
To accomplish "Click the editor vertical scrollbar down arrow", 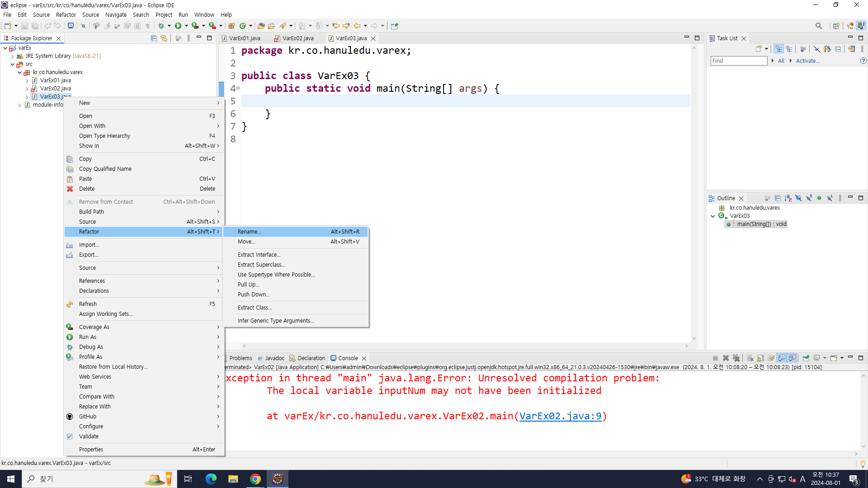I will tap(694, 338).
